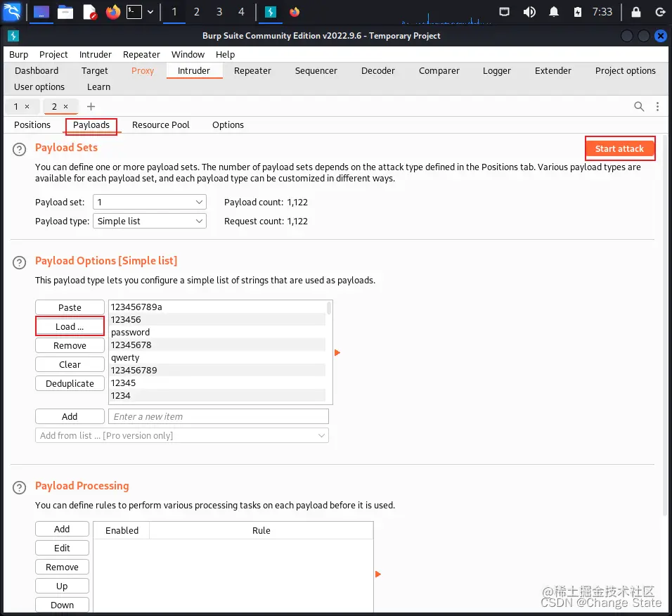Show desktop using the panel icon
Screen dimensions: 672x616
[x=41, y=12]
